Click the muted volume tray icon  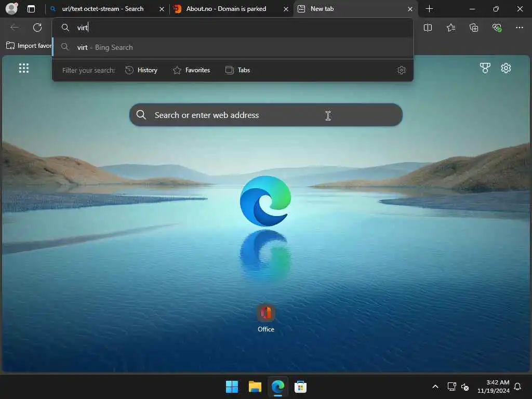point(465,387)
